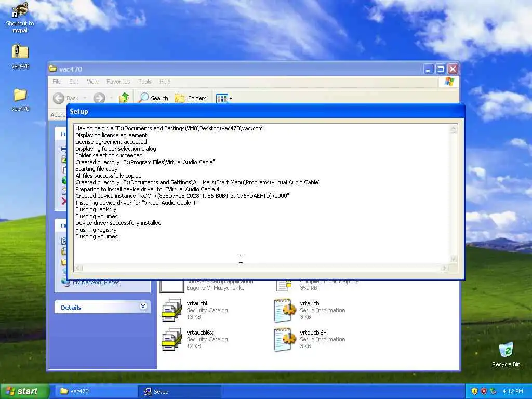Click log line "Displaying folder selection dialog"

tap(116, 149)
